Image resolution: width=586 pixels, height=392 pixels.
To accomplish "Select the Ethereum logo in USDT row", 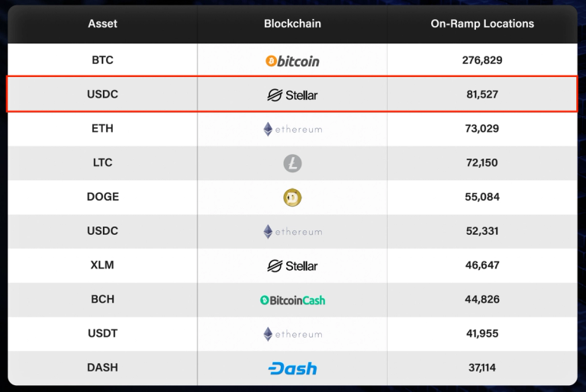I will click(293, 334).
